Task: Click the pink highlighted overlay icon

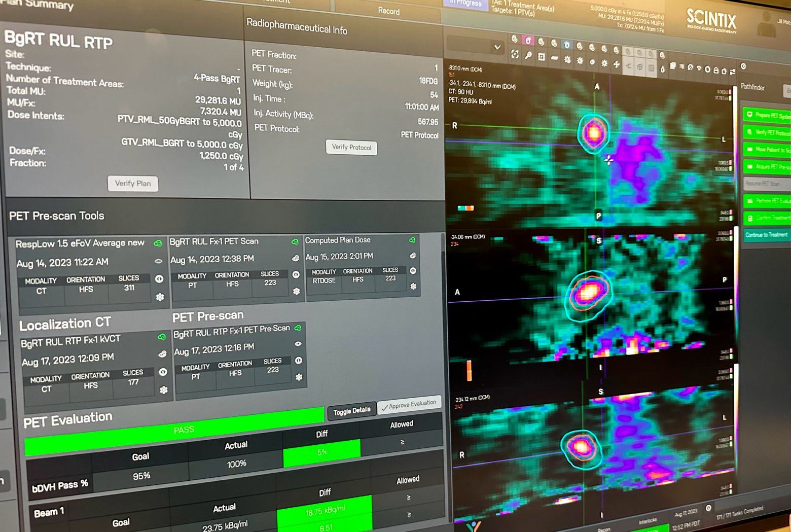Action: (528, 41)
